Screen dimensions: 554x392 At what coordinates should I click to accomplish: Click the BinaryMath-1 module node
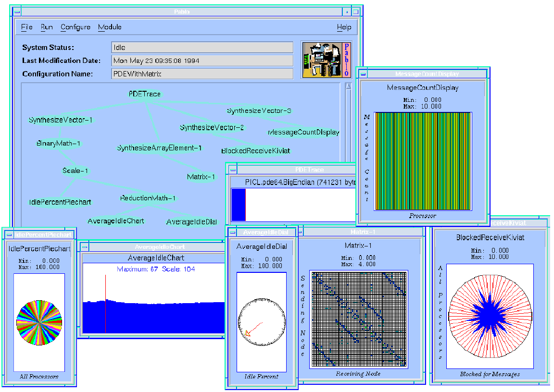tap(59, 144)
